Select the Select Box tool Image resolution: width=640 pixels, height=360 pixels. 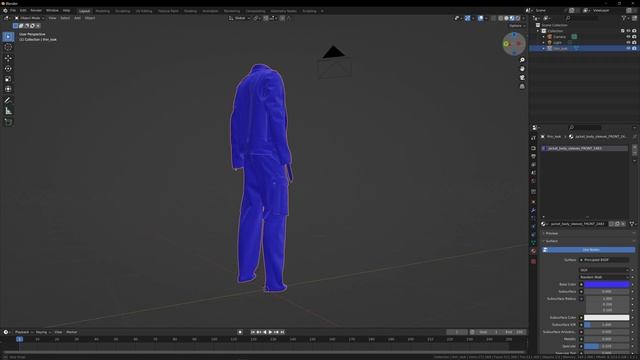pos(8,37)
